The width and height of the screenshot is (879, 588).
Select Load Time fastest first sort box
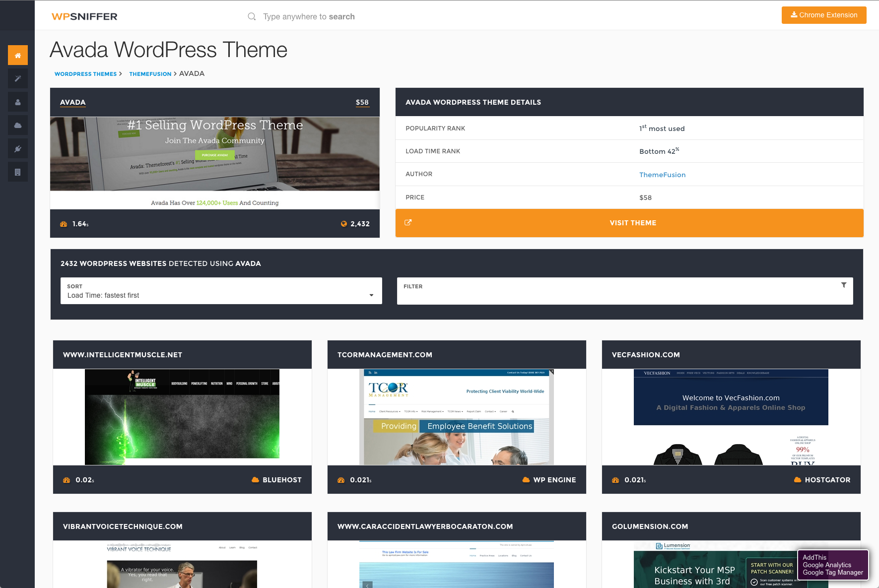click(x=221, y=291)
